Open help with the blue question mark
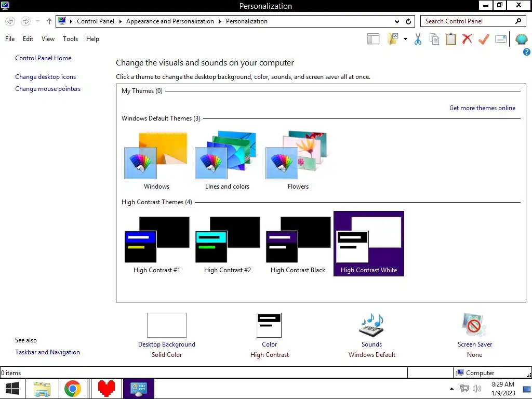Screen dimensions: 532x399 click(x=527, y=52)
